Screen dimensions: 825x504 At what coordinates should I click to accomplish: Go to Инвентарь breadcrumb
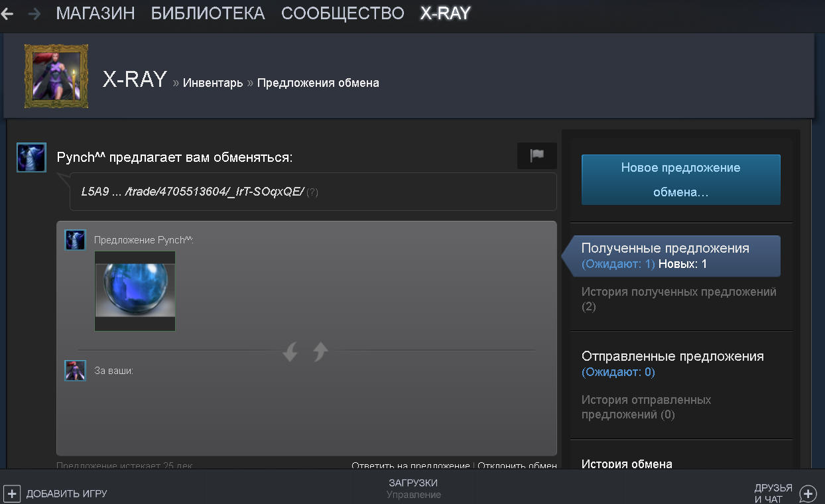click(x=213, y=83)
